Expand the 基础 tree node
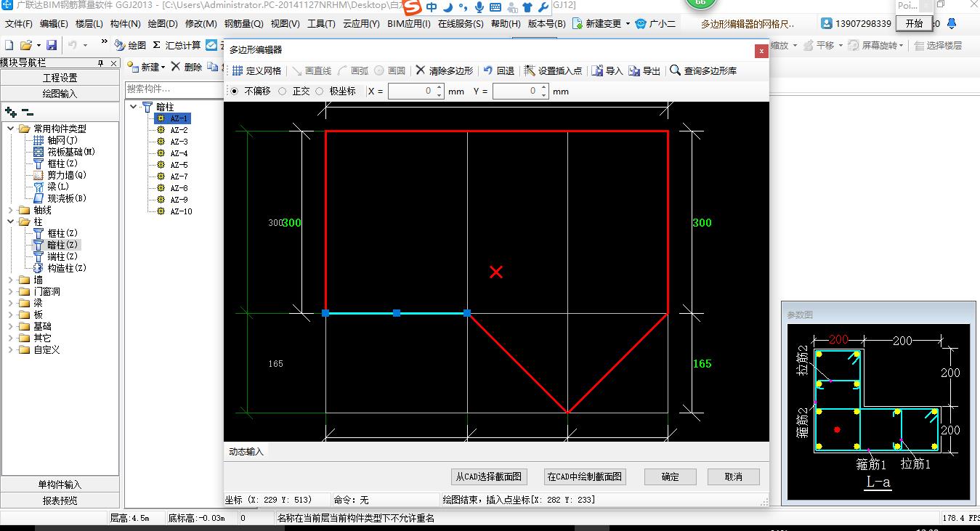The height and width of the screenshot is (531, 980). coord(10,326)
